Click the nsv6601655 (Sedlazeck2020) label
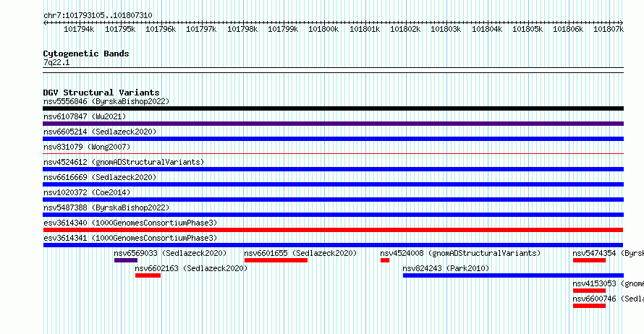This screenshot has height=334, width=644. point(300,253)
